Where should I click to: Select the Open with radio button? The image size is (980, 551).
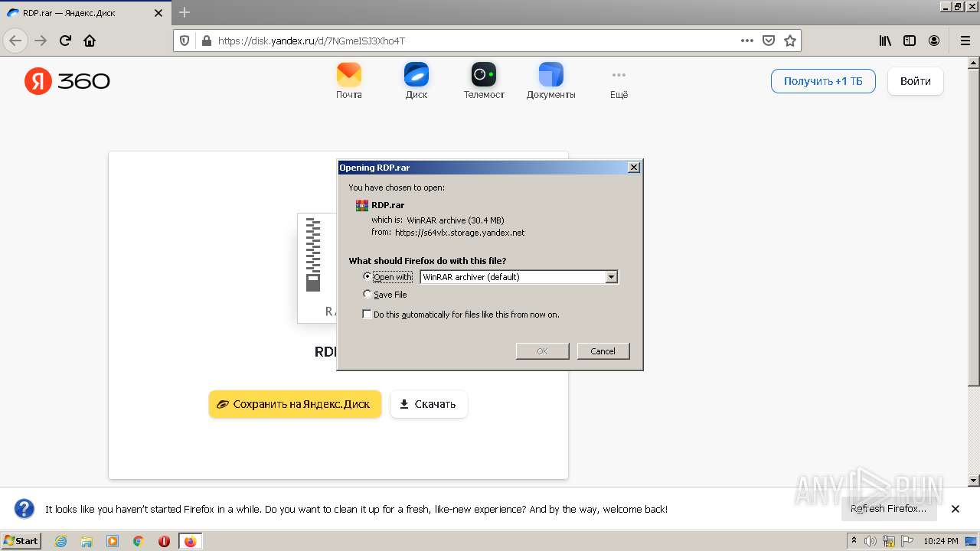tap(367, 276)
